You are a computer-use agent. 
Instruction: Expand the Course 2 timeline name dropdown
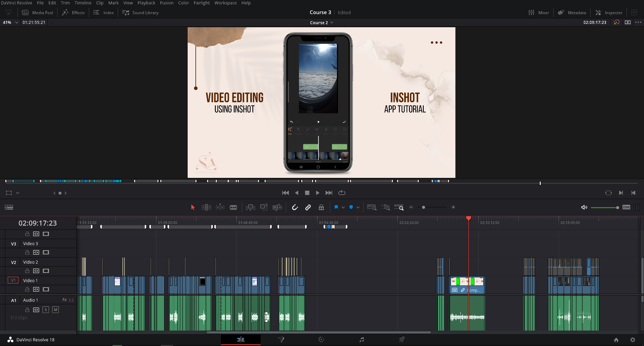tap(332, 23)
